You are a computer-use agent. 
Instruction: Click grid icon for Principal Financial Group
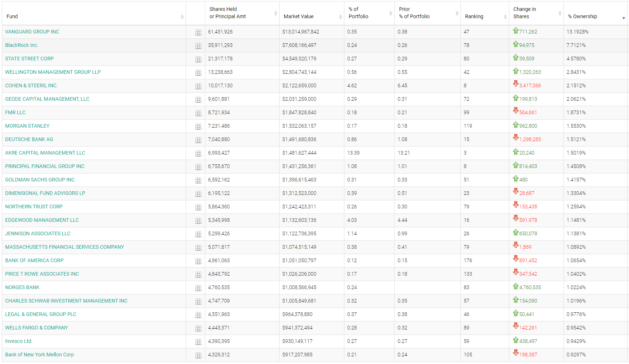(x=198, y=167)
